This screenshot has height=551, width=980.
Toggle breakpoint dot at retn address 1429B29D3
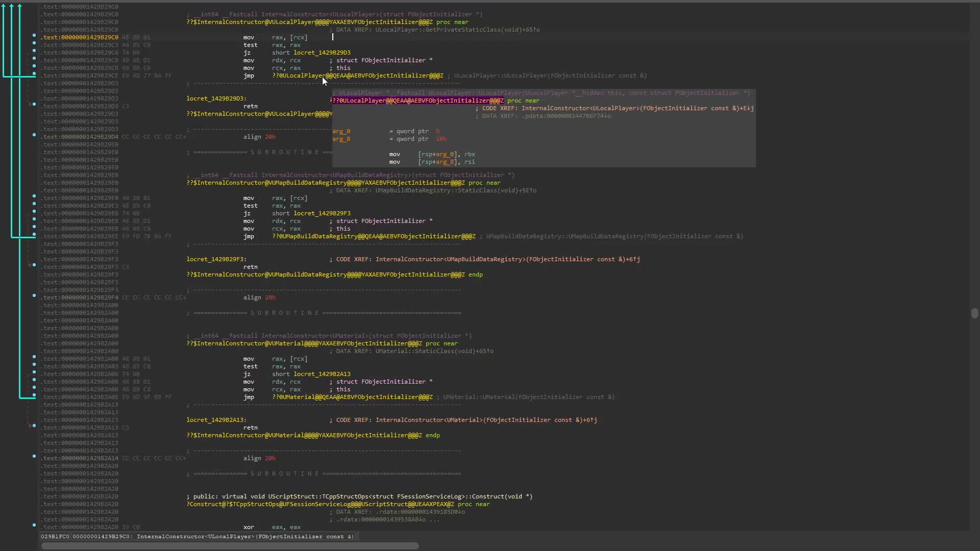tap(34, 104)
